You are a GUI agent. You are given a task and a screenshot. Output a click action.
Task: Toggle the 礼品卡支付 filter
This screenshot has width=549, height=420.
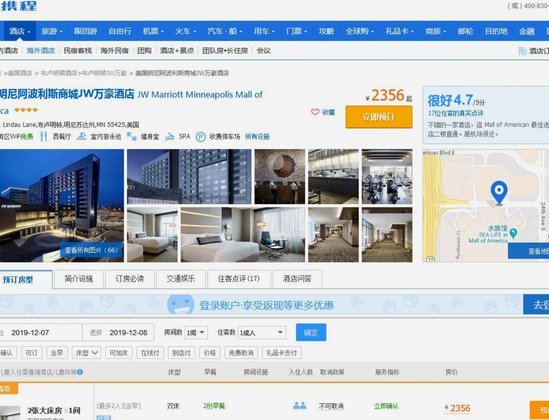[282, 353]
